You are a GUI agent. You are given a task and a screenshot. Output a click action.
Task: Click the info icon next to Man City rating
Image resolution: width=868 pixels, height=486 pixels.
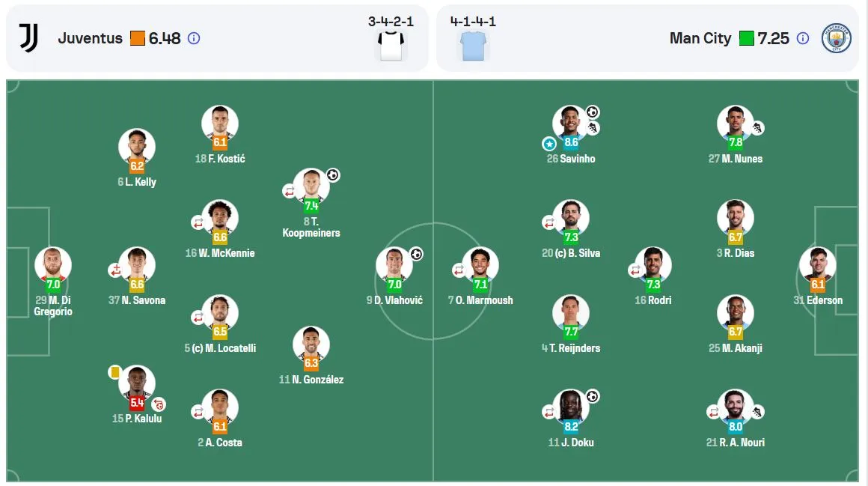(803, 38)
